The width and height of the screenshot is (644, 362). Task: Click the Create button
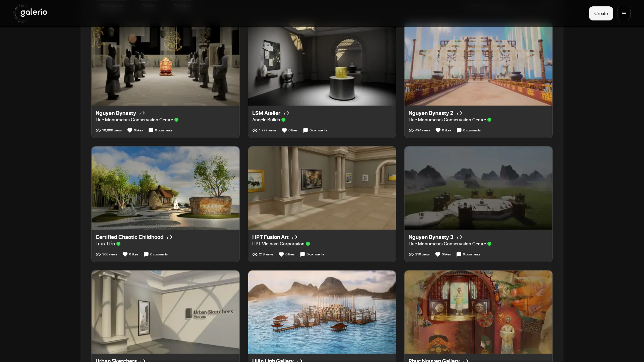coord(601,13)
